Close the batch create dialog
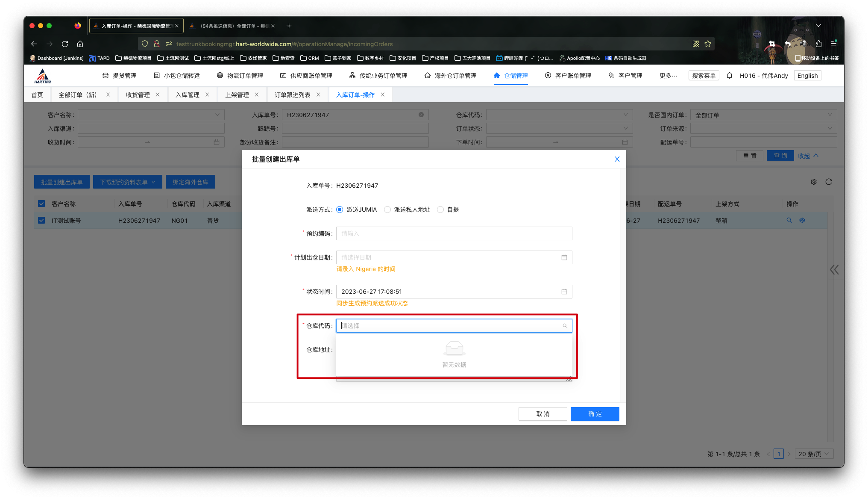 point(617,159)
